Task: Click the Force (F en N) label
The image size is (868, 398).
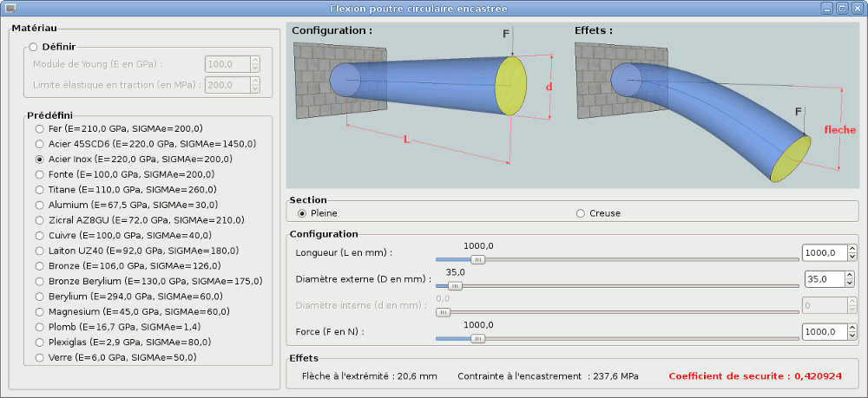Action: [x=331, y=332]
